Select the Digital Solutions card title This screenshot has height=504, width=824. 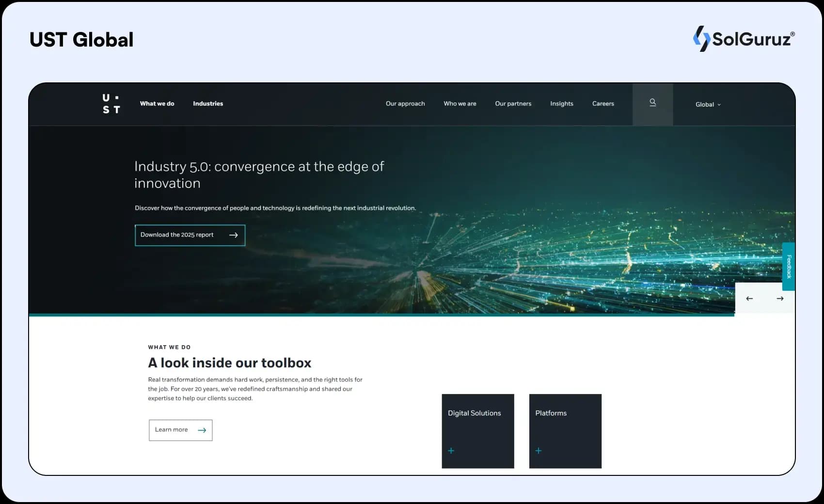click(x=475, y=413)
